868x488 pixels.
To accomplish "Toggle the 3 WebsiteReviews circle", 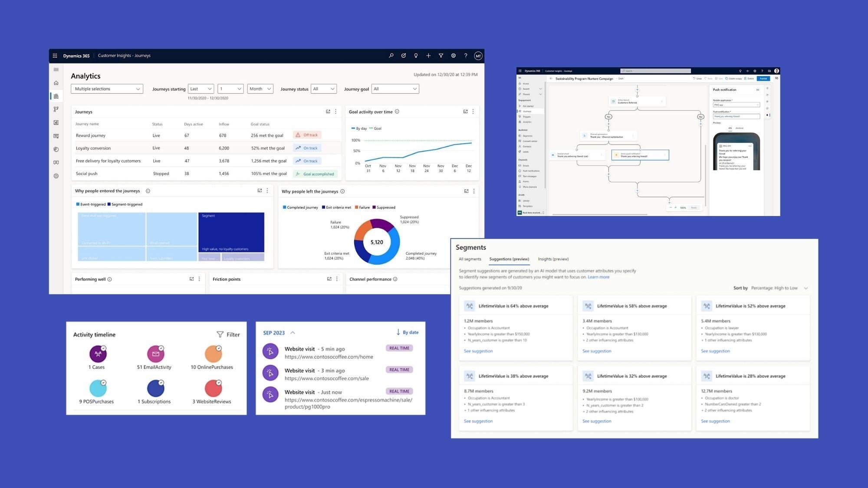I will [214, 388].
